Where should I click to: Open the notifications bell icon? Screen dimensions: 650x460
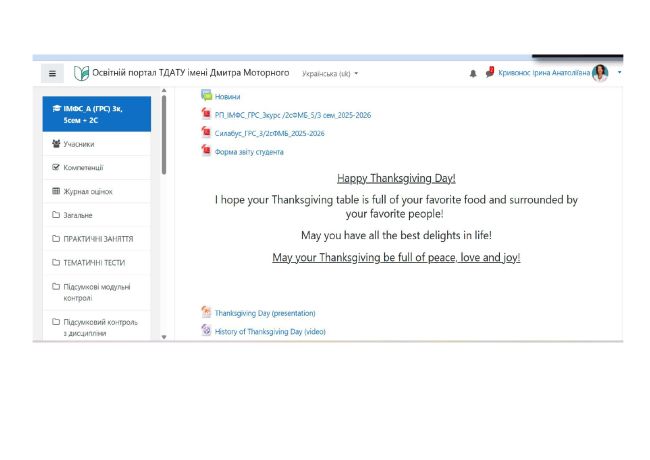473,73
